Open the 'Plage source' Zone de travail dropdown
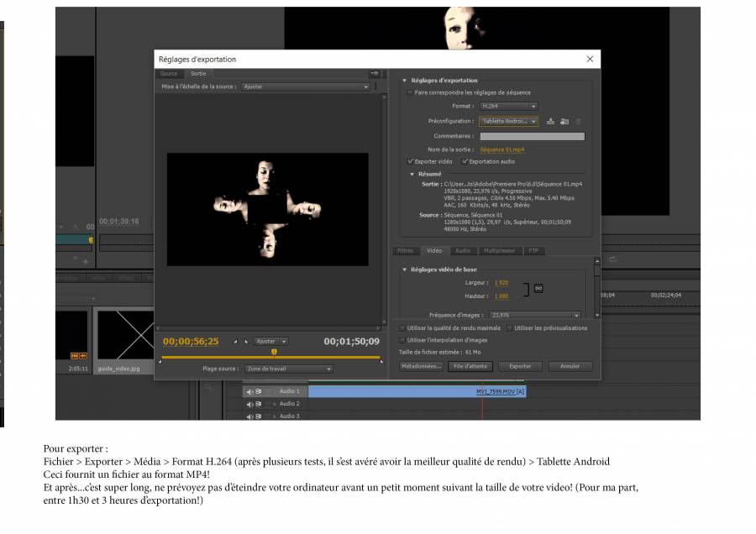The image size is (756, 534). pyautogui.click(x=288, y=369)
